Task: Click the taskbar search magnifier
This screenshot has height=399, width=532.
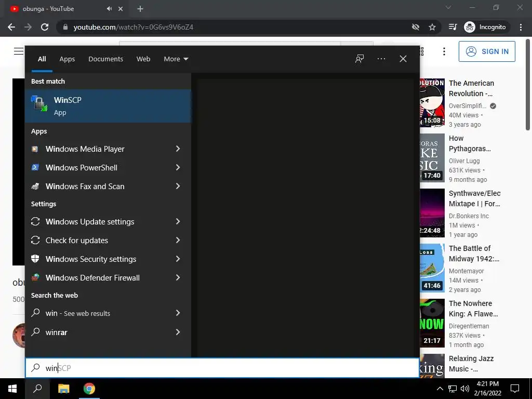Action: click(x=37, y=389)
